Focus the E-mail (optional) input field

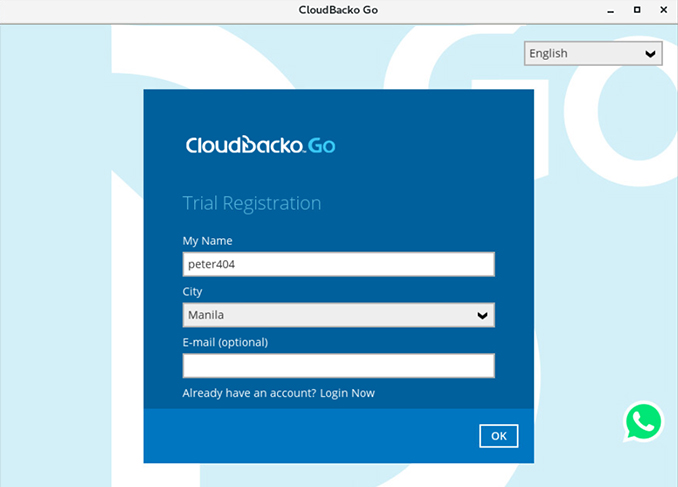[x=339, y=365]
